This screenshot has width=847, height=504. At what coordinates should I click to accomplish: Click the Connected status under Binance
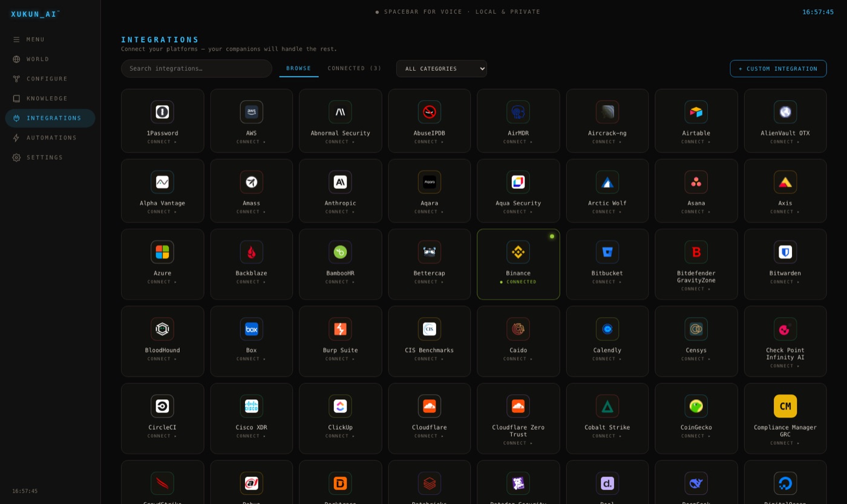(518, 282)
